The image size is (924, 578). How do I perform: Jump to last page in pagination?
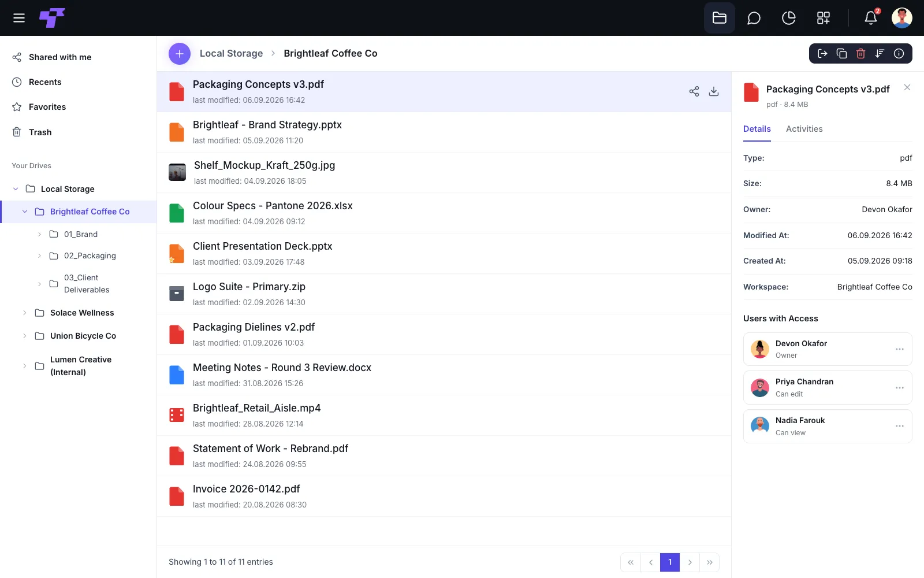pos(709,562)
